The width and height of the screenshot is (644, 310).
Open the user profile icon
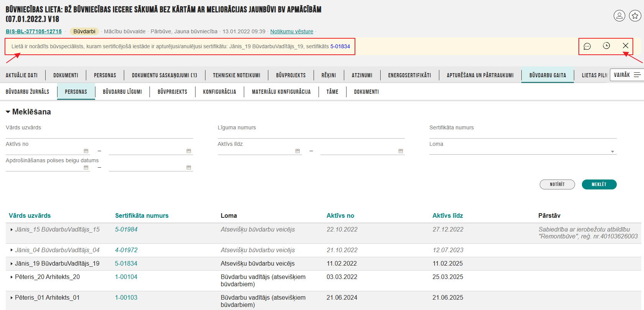(x=619, y=16)
